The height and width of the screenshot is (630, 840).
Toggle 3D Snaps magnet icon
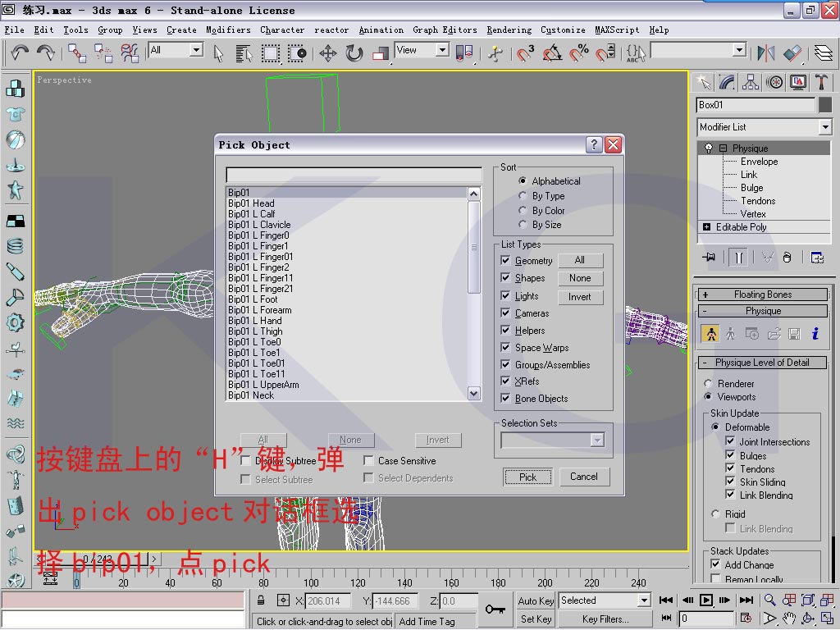(525, 53)
